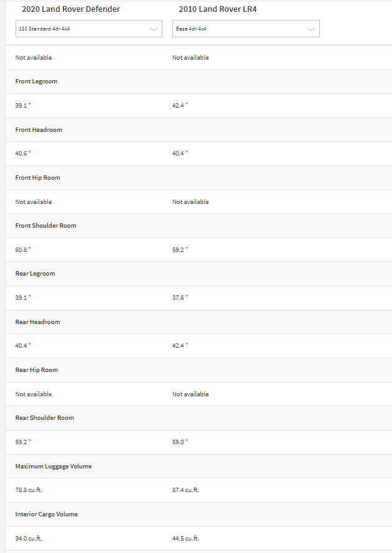Image resolution: width=392 pixels, height=553 pixels.
Task: Select the Rear Hip Room row label
Action: tap(37, 370)
